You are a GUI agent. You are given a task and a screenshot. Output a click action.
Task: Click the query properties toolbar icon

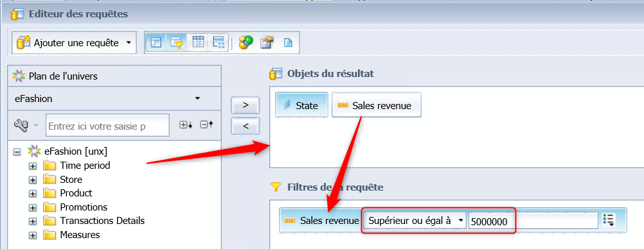(267, 42)
